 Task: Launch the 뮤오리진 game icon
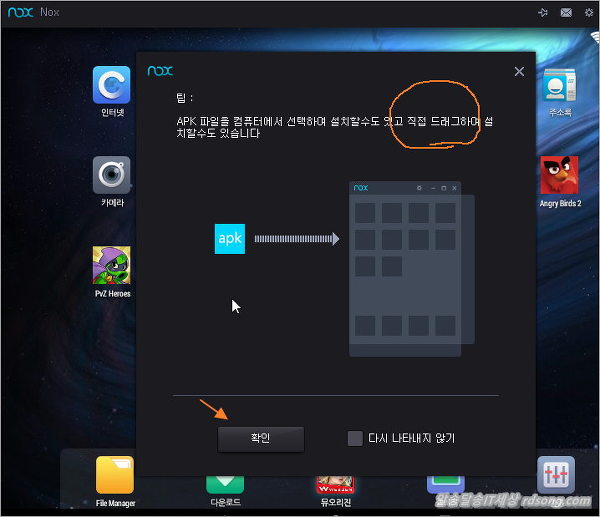(x=336, y=485)
